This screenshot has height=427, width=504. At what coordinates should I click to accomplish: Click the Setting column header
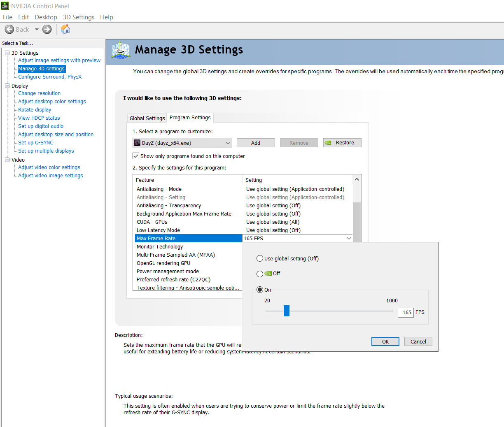pos(298,180)
